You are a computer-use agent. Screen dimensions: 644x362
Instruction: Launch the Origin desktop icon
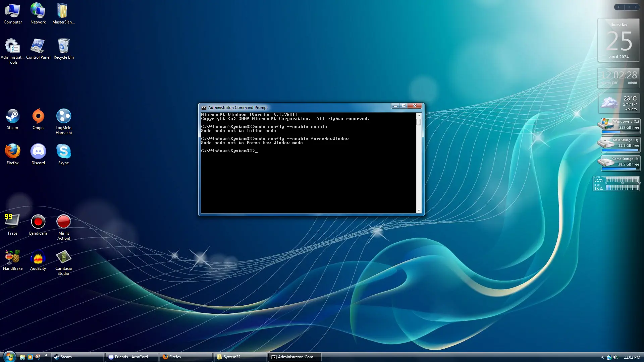38,119
